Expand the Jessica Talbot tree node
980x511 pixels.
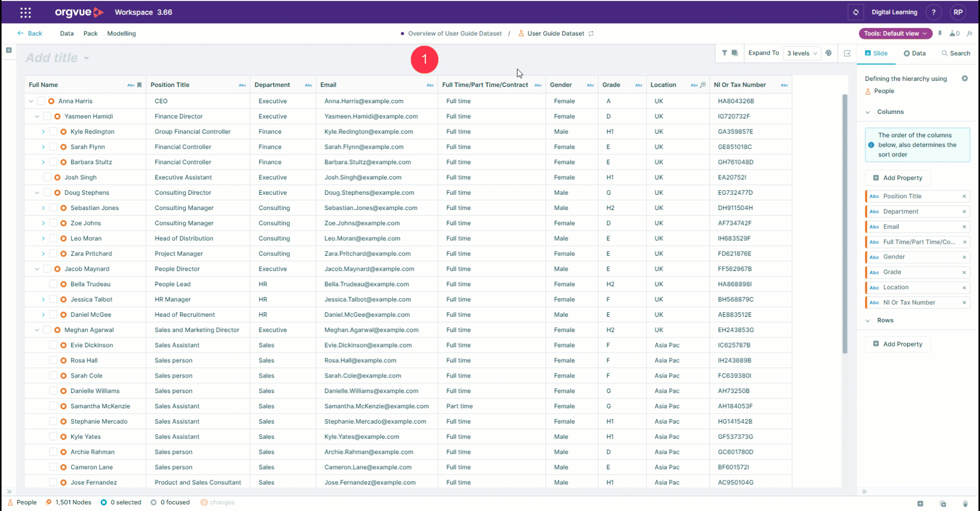(43, 299)
